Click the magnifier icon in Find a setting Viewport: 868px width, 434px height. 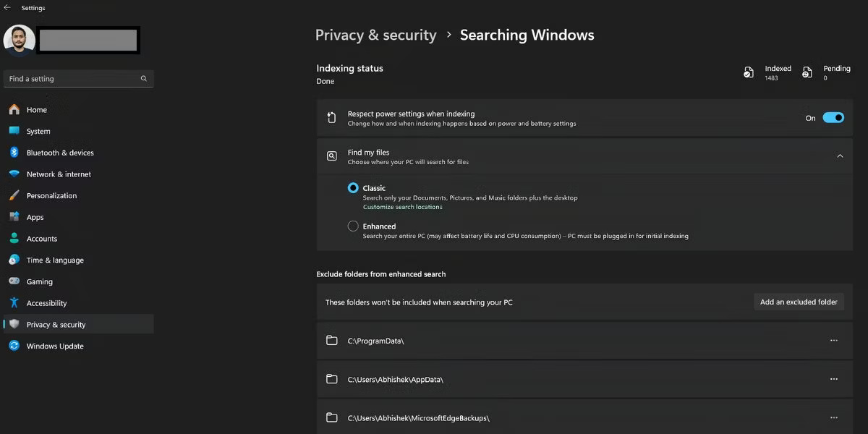[x=143, y=78]
